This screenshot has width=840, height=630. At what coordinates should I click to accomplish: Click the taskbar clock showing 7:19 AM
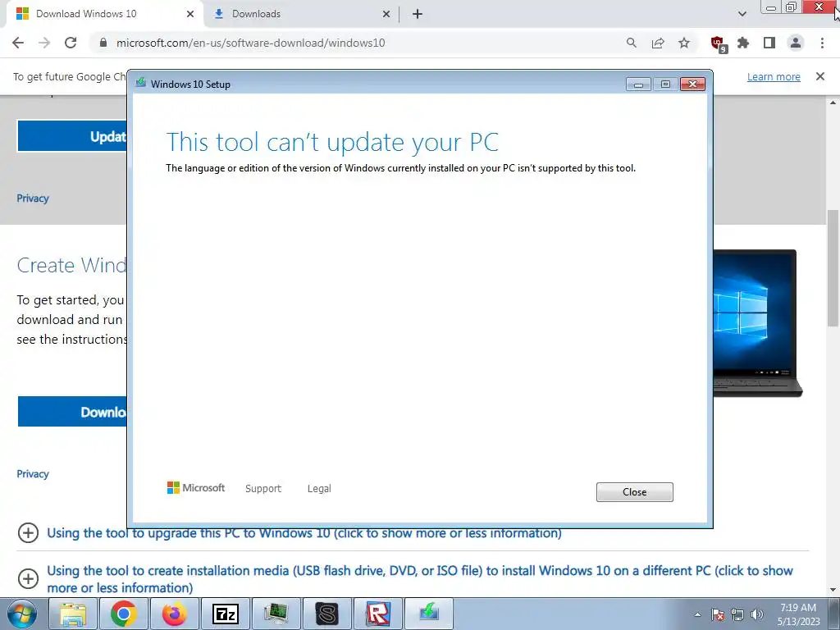tap(798, 614)
